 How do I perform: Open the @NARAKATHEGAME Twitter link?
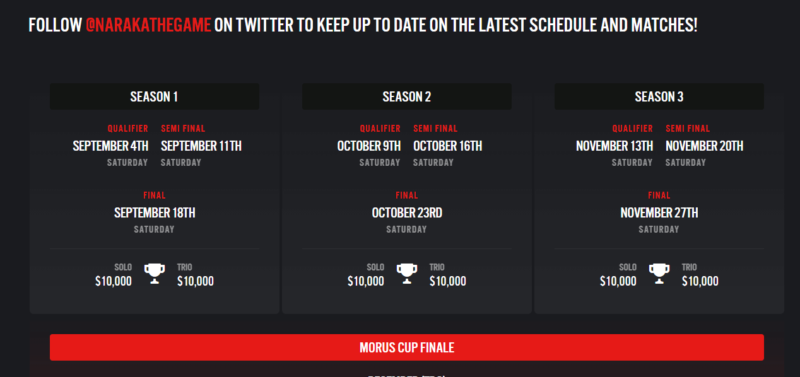pos(148,25)
